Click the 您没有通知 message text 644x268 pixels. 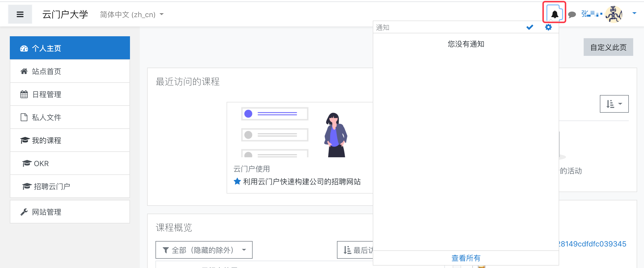coord(466,44)
